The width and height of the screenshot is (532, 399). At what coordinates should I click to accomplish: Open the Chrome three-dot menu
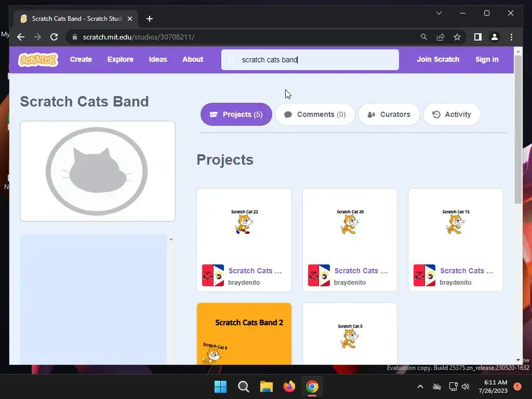(x=511, y=37)
